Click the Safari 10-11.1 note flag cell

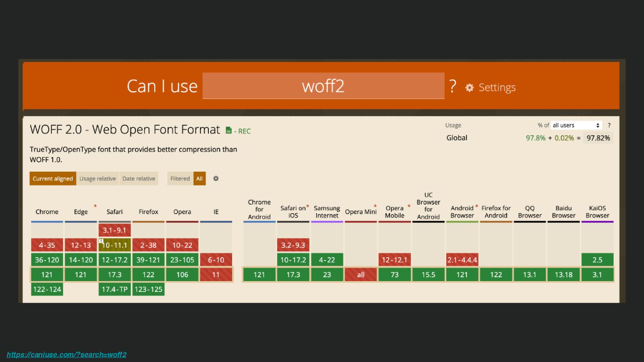[x=114, y=245]
